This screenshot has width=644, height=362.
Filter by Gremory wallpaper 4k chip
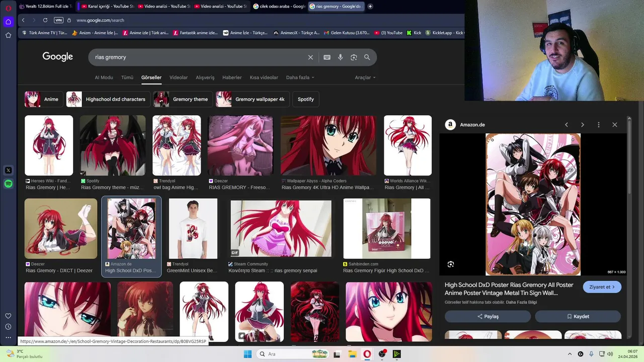point(252,99)
